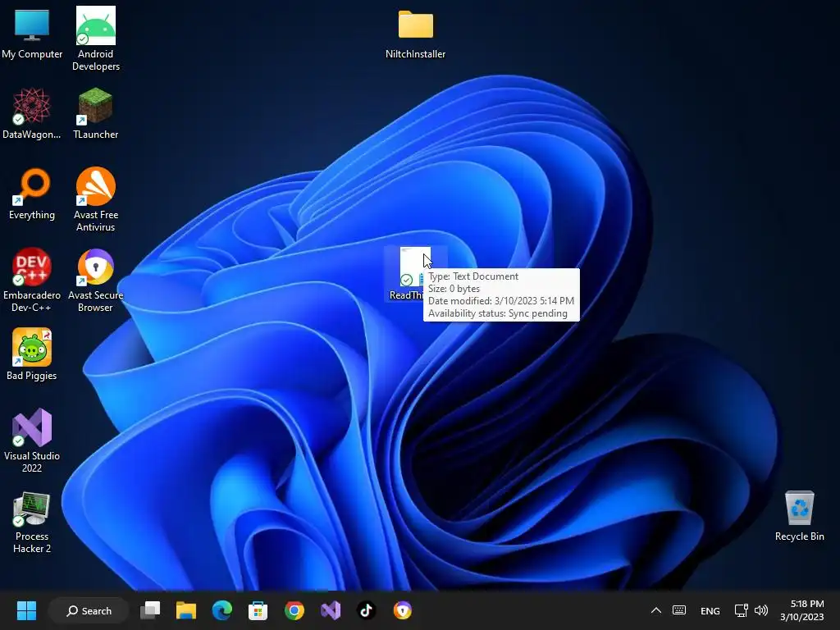Image resolution: width=840 pixels, height=630 pixels.
Task: Open the volume speaker tray icon
Action: click(760, 610)
